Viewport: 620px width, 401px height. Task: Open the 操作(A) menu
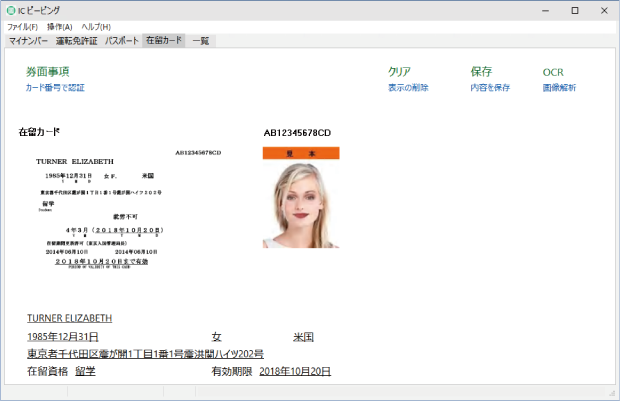60,27
